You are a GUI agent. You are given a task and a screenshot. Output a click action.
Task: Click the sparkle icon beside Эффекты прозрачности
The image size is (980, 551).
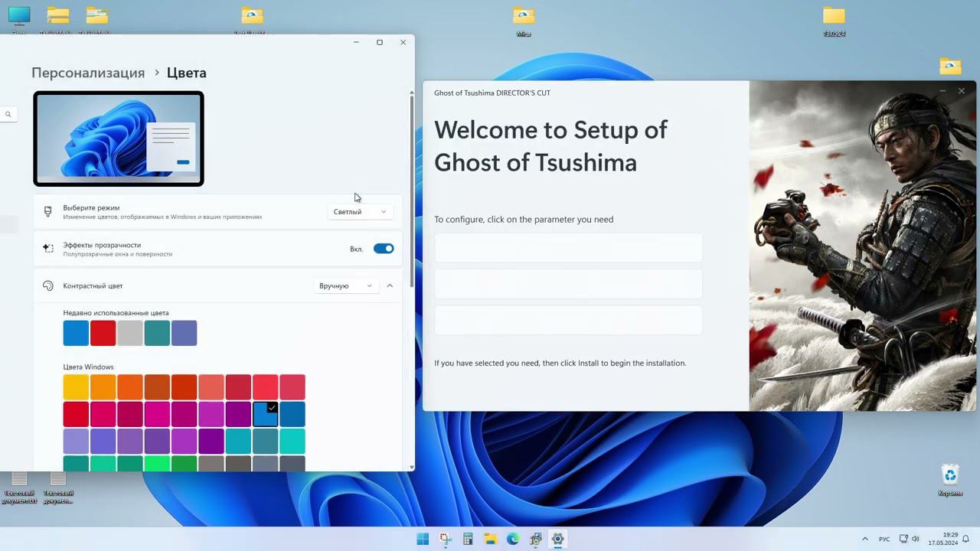coord(48,249)
